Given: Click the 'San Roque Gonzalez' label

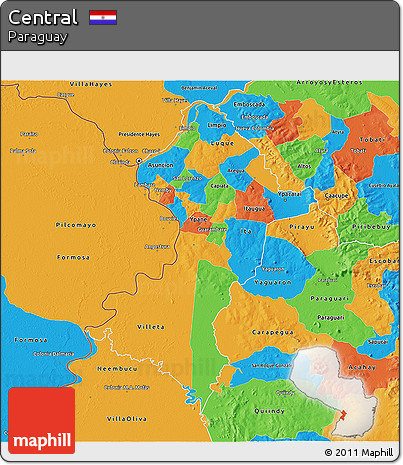Looking at the screenshot, I should [x=272, y=366].
